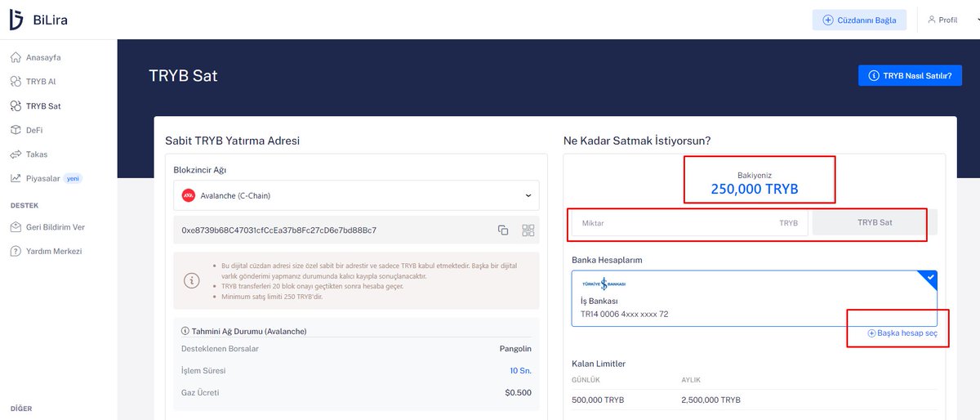This screenshot has width=980, height=420.
Task: Click the 2,500,000 TRYB monthly limit
Action: click(x=711, y=400)
